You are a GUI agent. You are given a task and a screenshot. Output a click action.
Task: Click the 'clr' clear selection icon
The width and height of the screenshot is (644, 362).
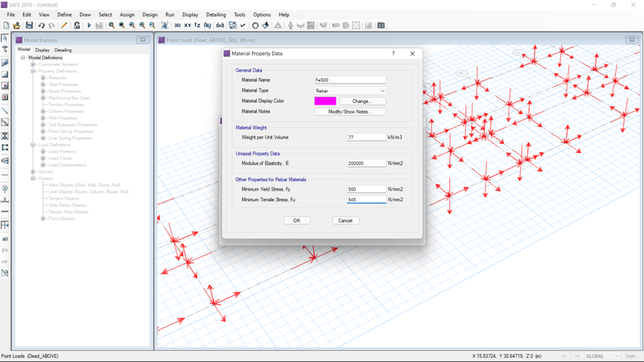click(5, 261)
